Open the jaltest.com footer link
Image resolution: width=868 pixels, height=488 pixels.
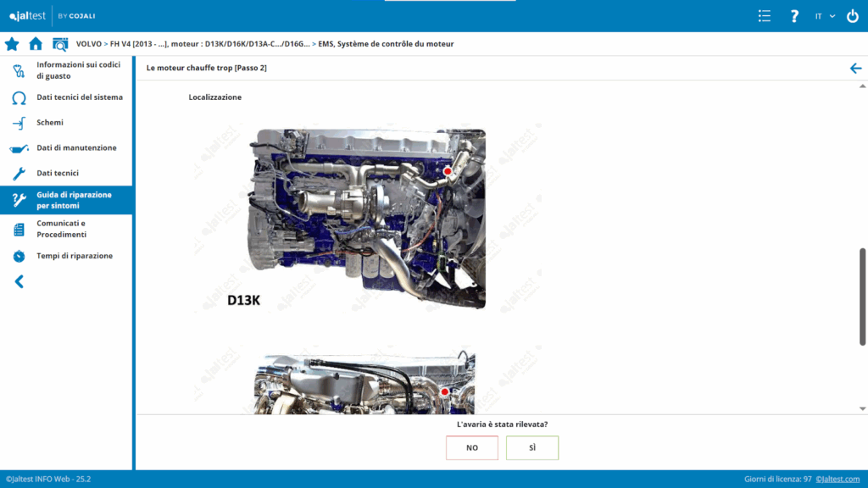pyautogui.click(x=837, y=480)
